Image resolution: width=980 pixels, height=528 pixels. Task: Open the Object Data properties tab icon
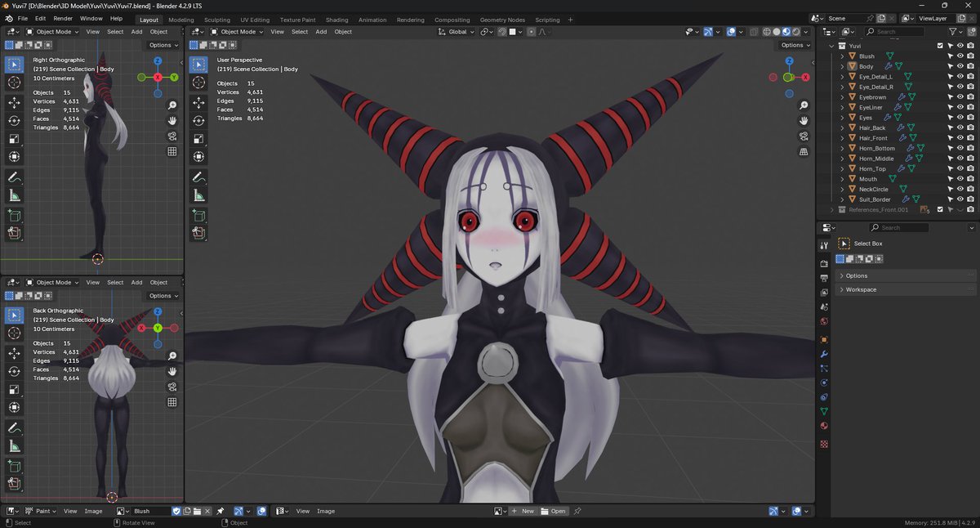(824, 411)
